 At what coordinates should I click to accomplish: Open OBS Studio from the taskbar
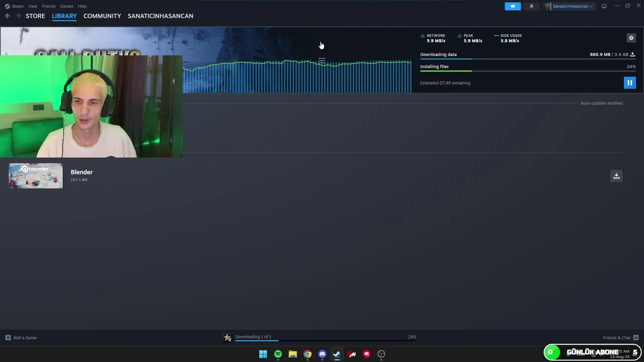381,354
